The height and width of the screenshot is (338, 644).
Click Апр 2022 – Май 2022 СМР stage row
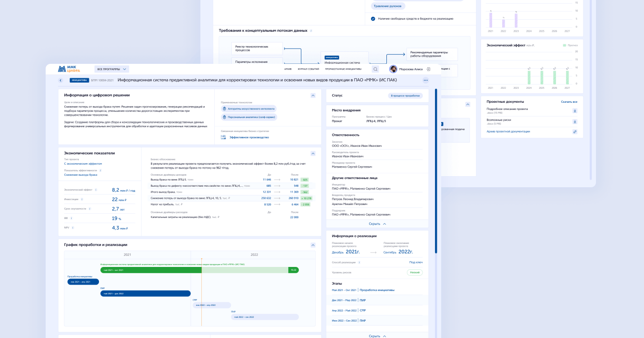[x=377, y=310]
